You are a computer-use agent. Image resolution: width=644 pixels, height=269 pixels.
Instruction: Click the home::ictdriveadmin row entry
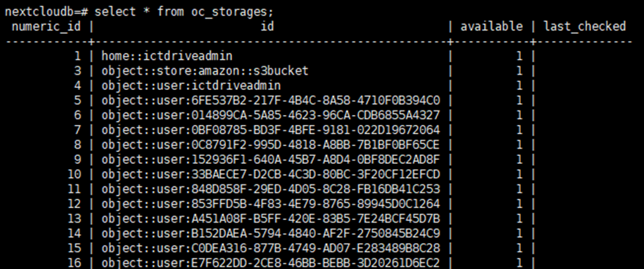(167, 56)
